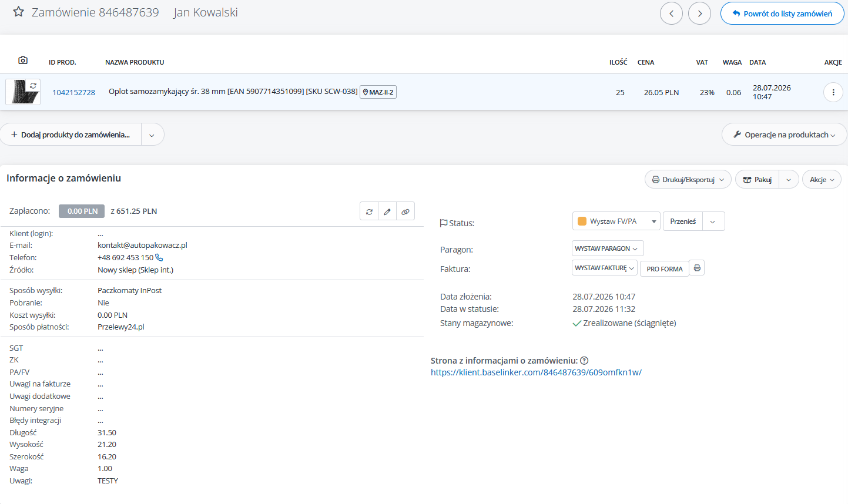Open the product thumbnail image
This screenshot has height=504, width=848.
pos(23,92)
